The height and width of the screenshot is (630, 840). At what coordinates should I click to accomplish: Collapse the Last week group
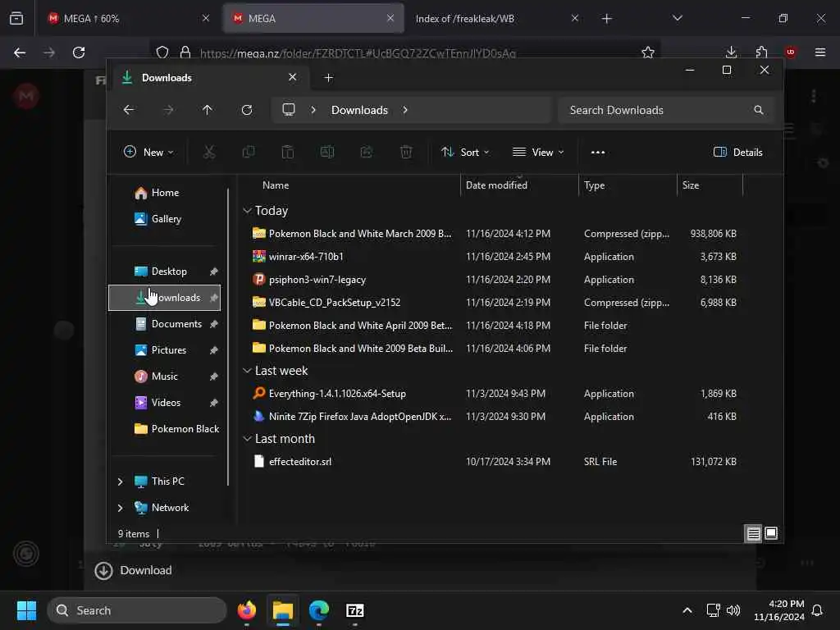[x=247, y=371]
